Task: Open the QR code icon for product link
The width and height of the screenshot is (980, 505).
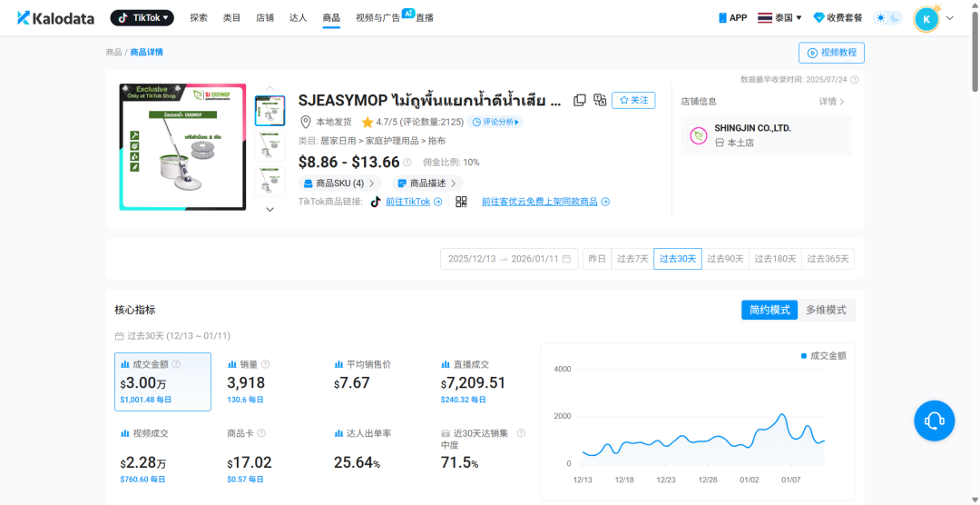Action: pyautogui.click(x=461, y=202)
